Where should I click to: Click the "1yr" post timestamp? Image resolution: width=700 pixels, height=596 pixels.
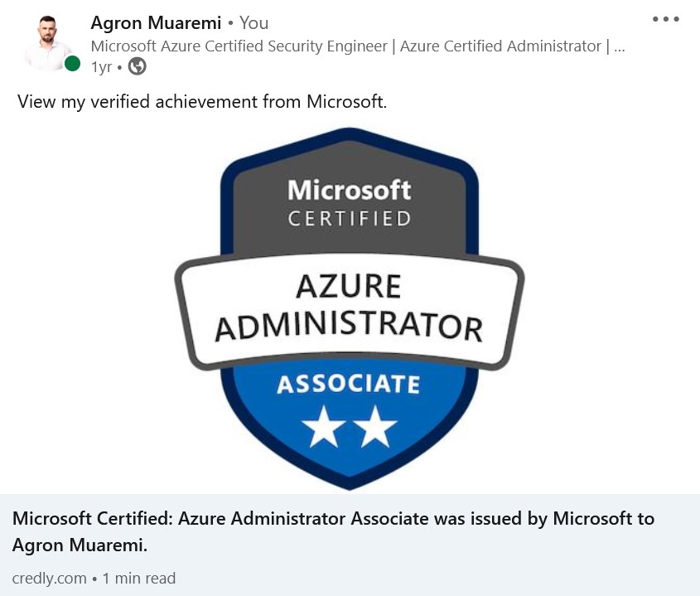click(x=101, y=67)
